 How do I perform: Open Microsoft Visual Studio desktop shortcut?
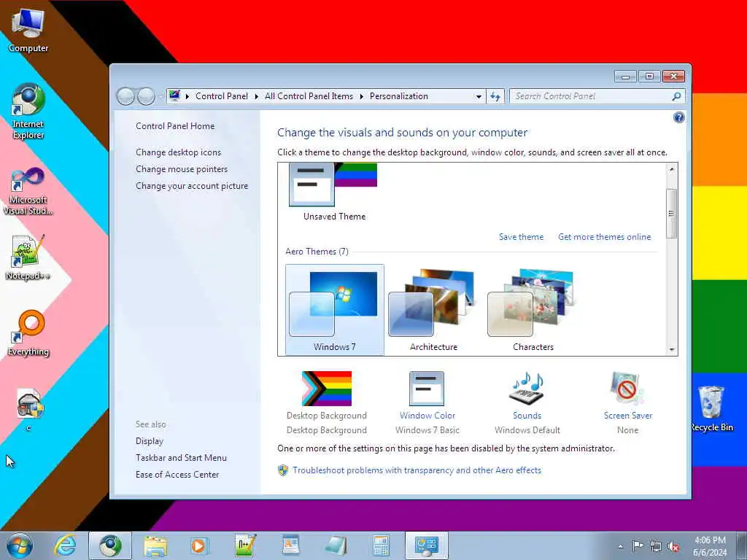(28, 191)
